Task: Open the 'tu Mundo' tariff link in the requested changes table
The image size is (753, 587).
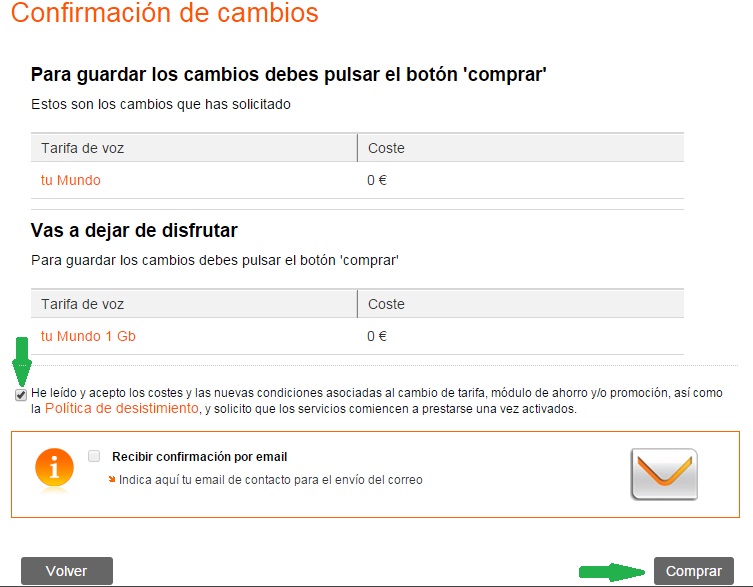Action: tap(71, 181)
